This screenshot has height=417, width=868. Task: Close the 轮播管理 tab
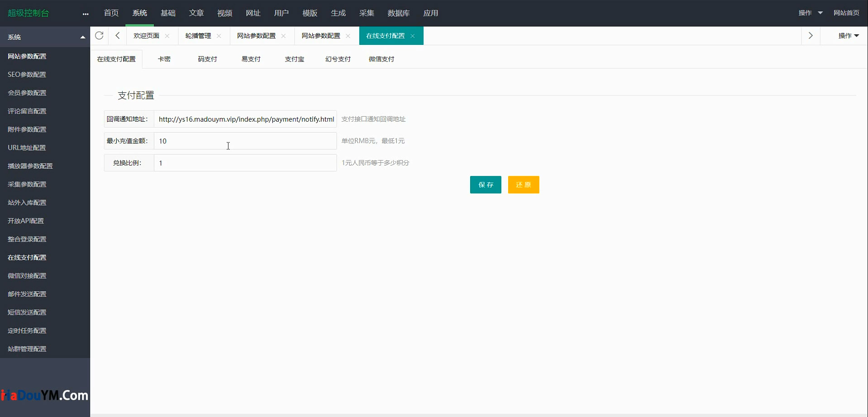coord(219,36)
